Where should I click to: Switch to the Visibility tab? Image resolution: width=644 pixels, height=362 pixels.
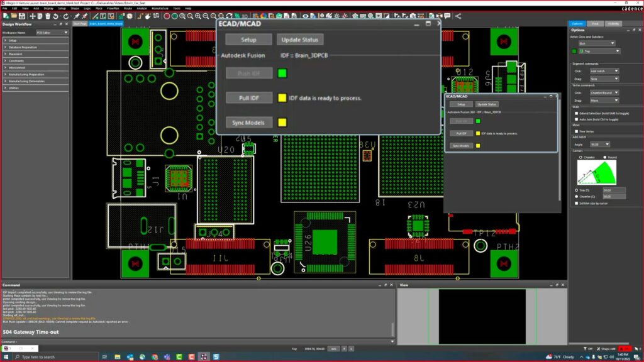(613, 23)
